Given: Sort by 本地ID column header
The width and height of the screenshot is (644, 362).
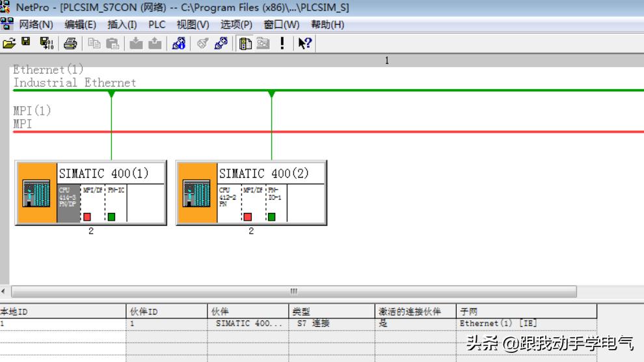Looking at the screenshot, I should 62,311.
